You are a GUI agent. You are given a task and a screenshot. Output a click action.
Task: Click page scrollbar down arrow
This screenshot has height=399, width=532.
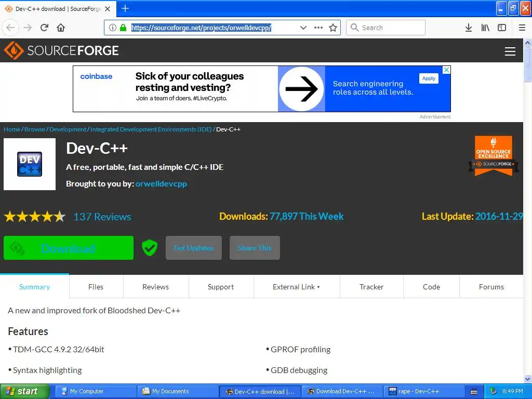pyautogui.click(x=527, y=379)
